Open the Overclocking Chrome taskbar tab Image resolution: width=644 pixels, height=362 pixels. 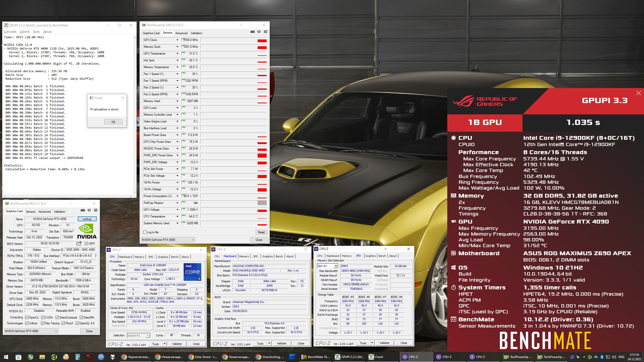[270, 357]
